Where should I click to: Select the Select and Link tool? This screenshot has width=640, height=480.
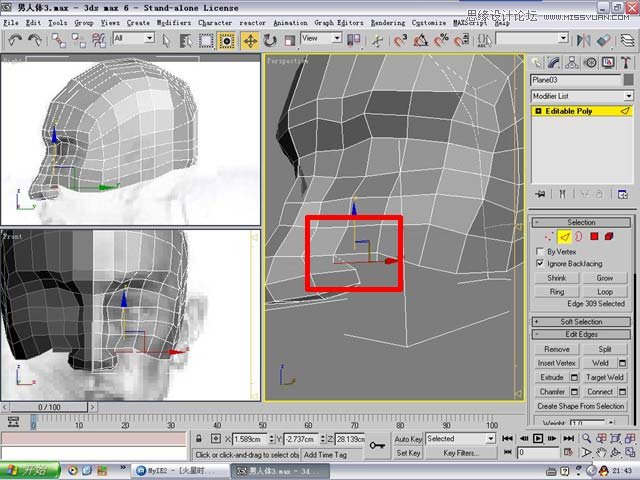[59, 40]
